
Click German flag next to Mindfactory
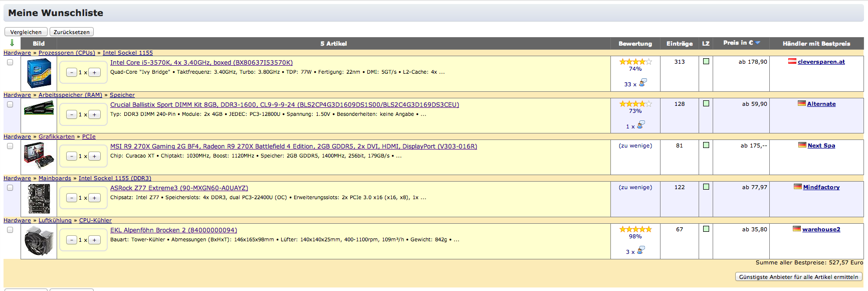point(798,187)
